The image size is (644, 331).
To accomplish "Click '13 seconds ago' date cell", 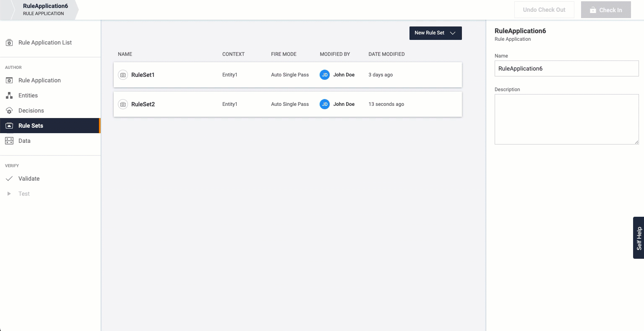I will pos(386,104).
